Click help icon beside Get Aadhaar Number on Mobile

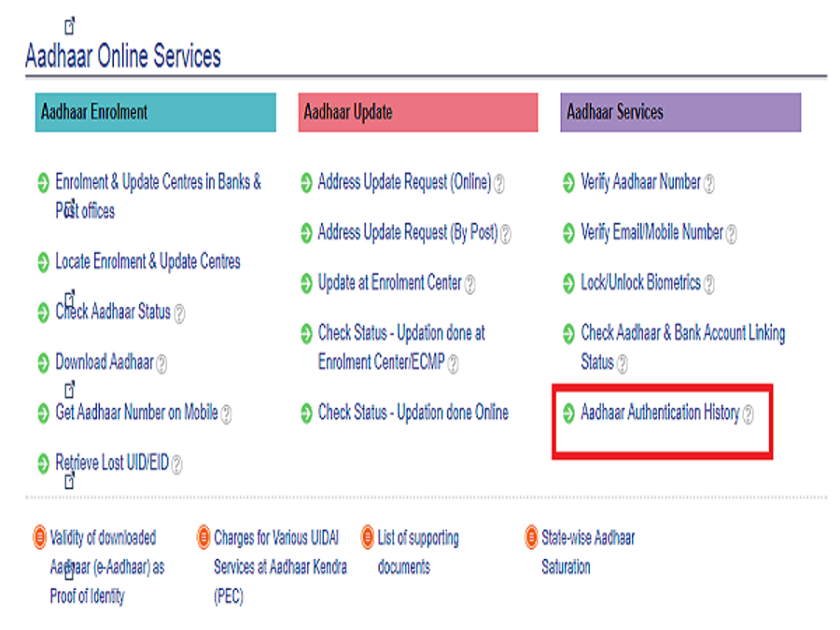227,414
